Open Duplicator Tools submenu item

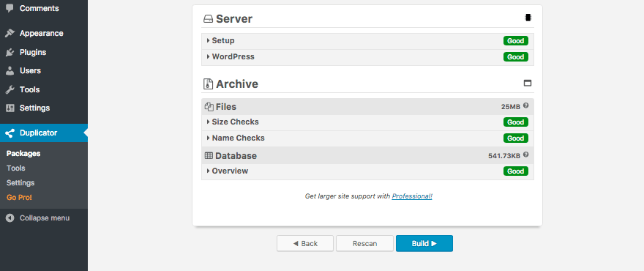point(15,168)
